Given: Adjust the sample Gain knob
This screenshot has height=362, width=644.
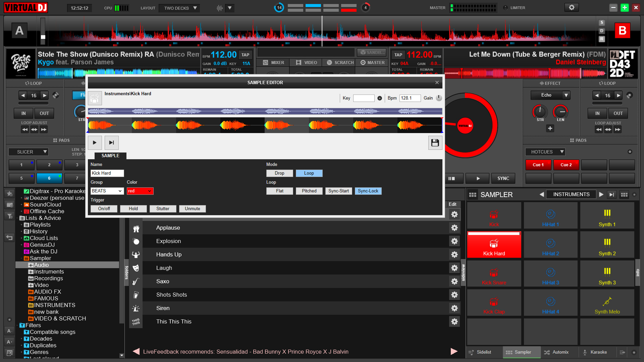Looking at the screenshot, I should [x=439, y=98].
